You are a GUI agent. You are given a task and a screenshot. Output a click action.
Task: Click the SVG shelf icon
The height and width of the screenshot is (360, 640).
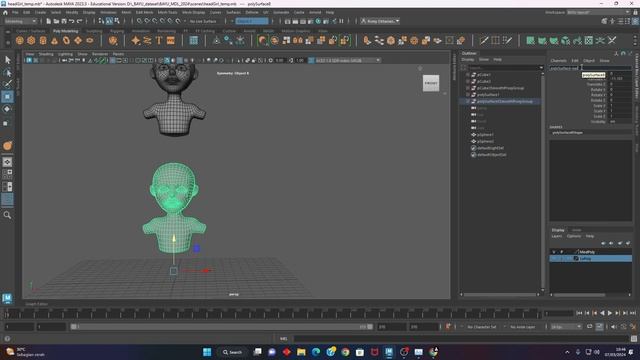[x=171, y=40]
